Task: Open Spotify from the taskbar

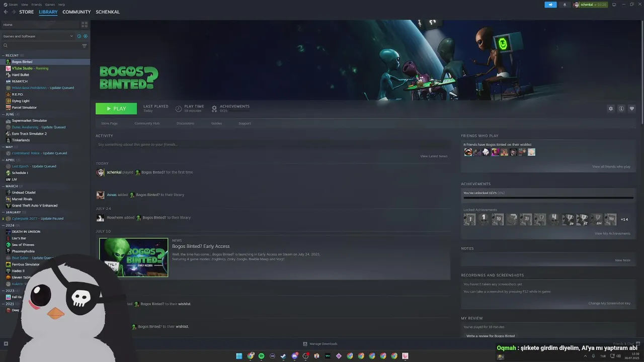Action: 262,356
